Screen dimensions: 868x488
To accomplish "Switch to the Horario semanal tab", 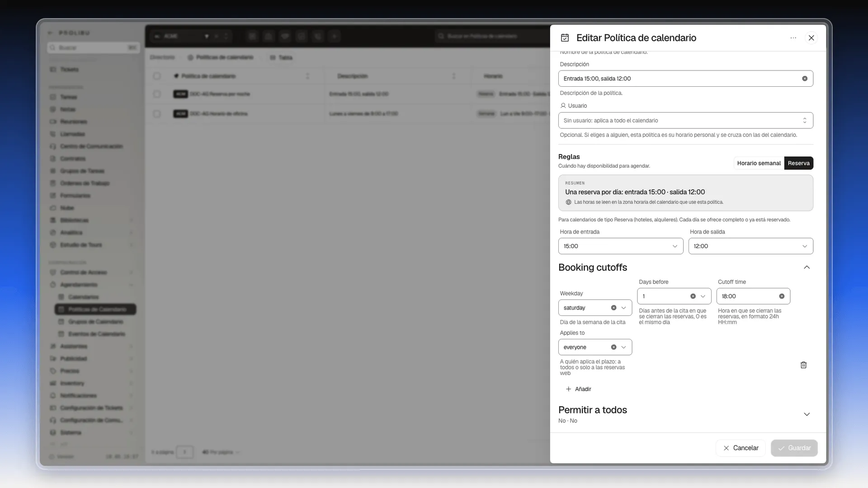I will [759, 163].
